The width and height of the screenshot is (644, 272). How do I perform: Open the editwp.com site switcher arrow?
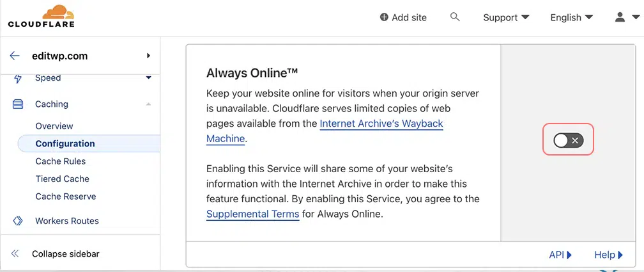148,56
